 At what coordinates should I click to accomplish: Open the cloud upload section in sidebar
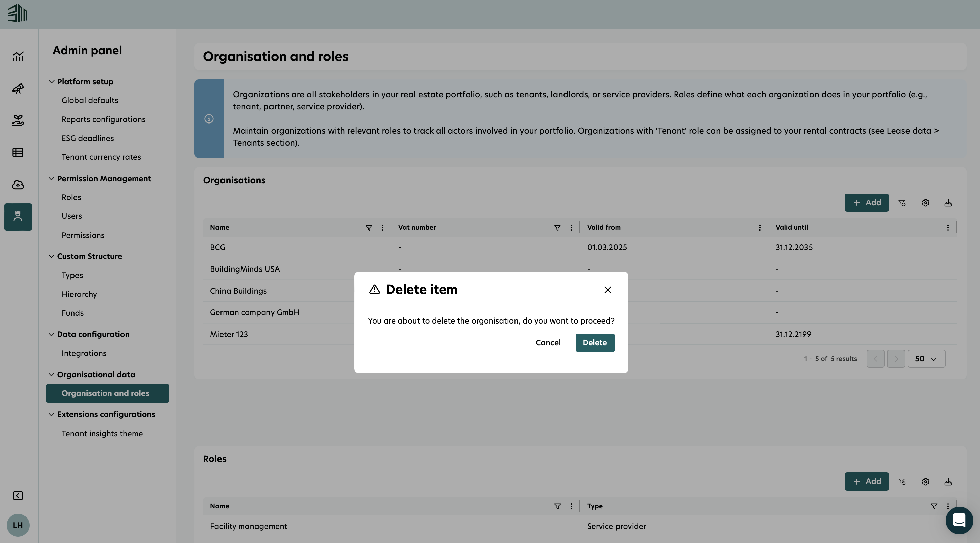click(18, 185)
